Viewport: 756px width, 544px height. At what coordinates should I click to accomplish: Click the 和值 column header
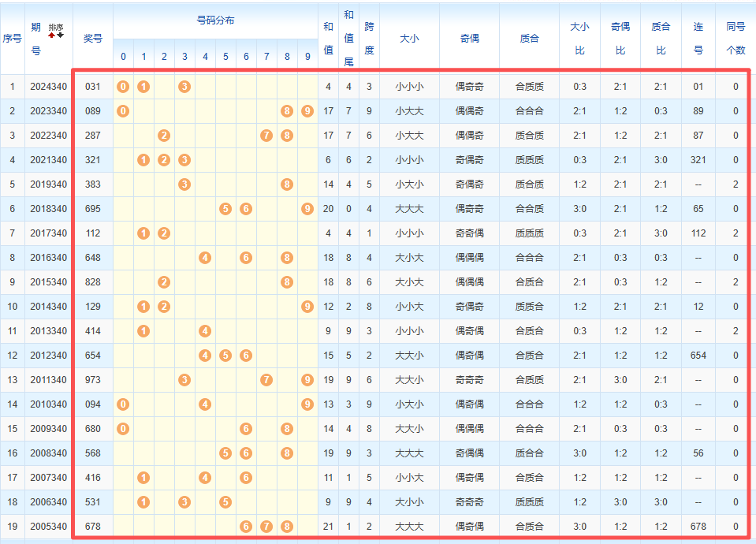(329, 38)
